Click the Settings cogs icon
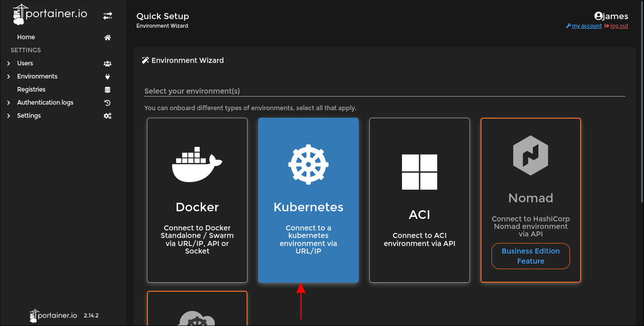 point(107,116)
